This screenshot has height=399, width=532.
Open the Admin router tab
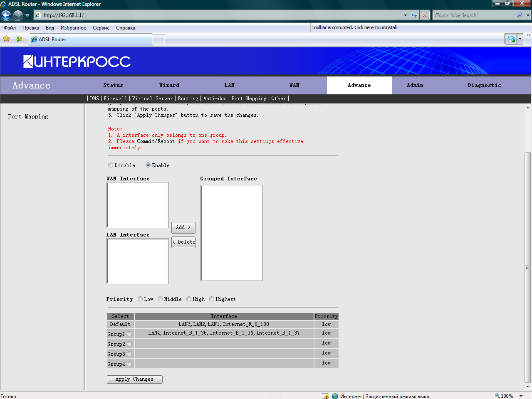click(415, 85)
